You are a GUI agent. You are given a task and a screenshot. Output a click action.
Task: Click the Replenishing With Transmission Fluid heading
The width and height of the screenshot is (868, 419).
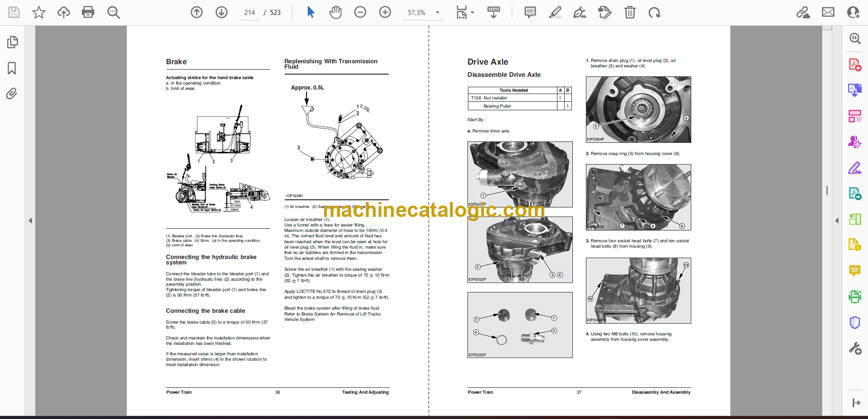[x=331, y=64]
